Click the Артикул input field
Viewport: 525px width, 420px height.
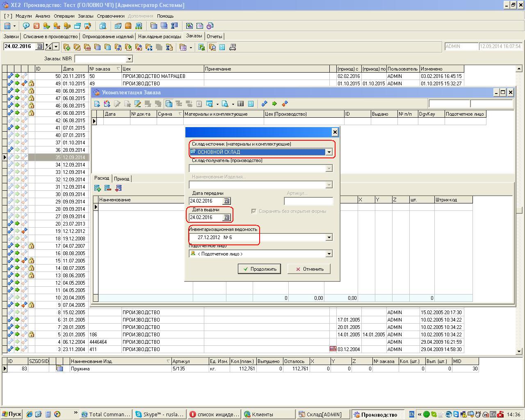click(308, 201)
